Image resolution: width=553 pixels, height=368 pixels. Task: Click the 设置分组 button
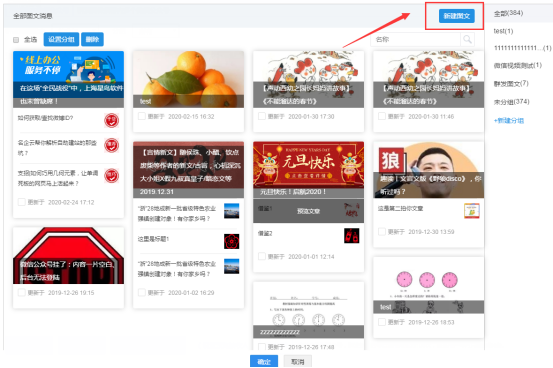(x=61, y=39)
